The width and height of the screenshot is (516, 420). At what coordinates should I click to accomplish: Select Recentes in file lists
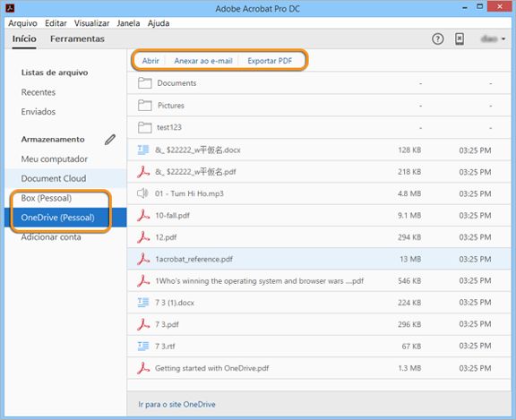coord(39,92)
